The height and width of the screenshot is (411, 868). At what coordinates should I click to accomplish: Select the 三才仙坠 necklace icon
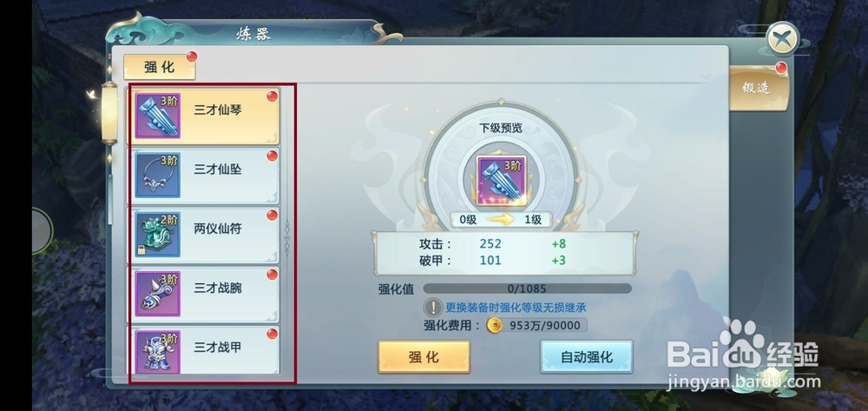tap(158, 175)
